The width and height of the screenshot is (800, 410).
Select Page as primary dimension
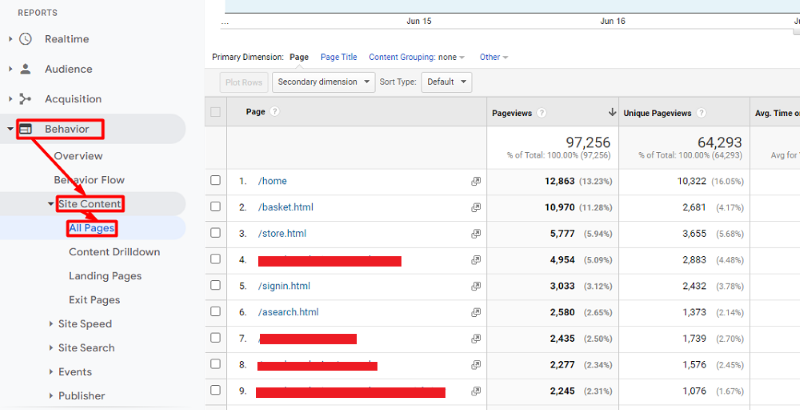pos(299,57)
